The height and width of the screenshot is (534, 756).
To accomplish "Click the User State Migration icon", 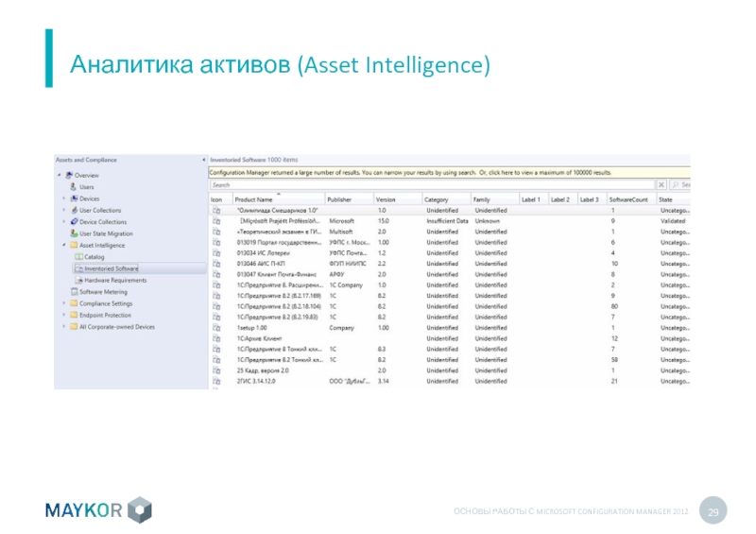I will pyautogui.click(x=75, y=233).
